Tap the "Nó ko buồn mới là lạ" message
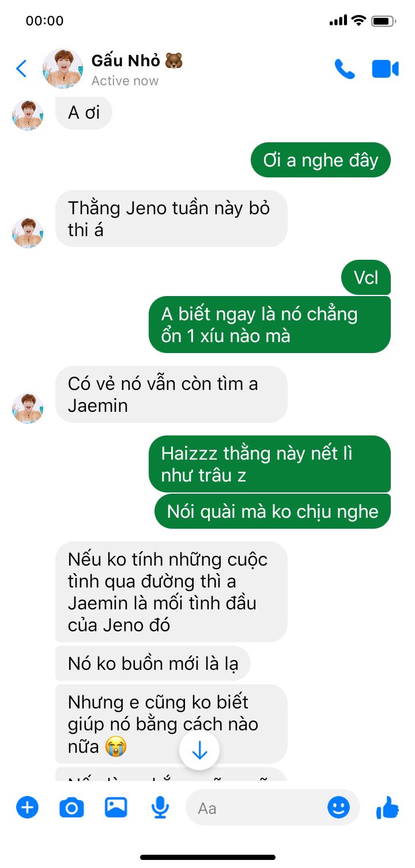 (x=153, y=664)
